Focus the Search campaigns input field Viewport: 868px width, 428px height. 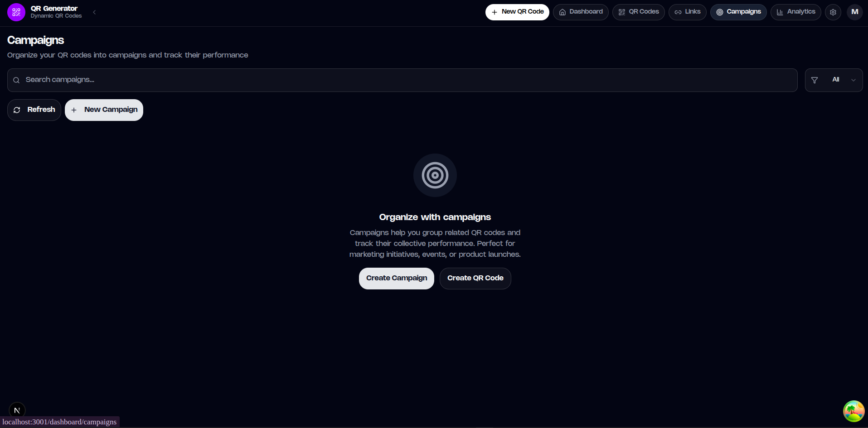(x=402, y=80)
